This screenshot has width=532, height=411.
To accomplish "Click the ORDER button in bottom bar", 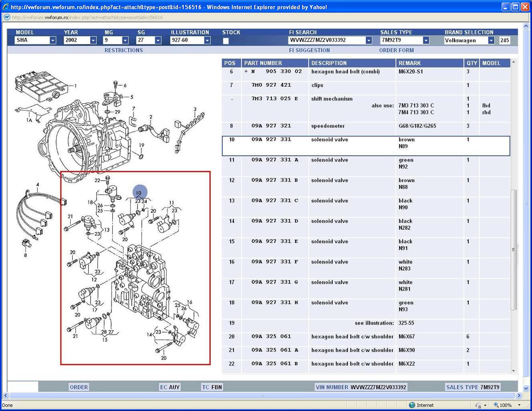I will [79, 387].
